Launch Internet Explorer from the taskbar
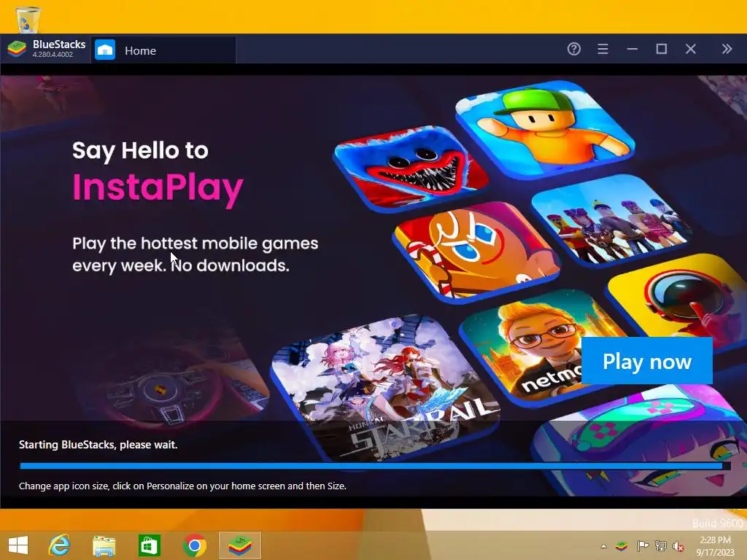This screenshot has width=747, height=560. point(60,545)
